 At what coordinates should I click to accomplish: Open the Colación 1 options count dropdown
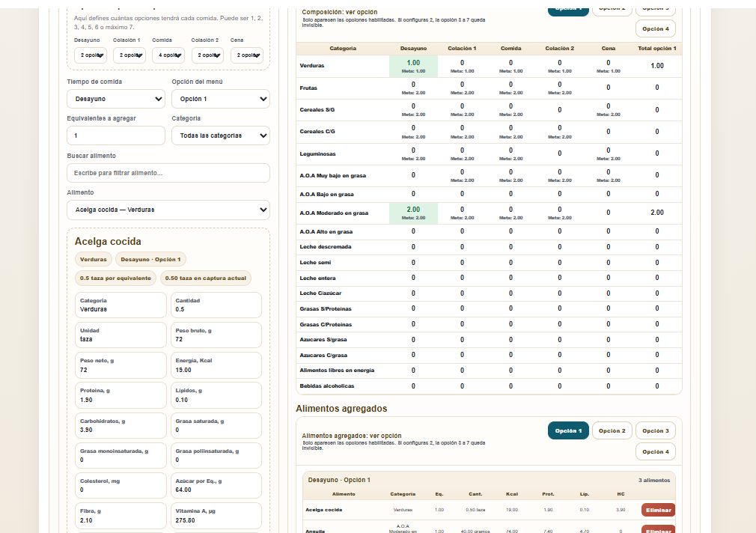(x=129, y=55)
